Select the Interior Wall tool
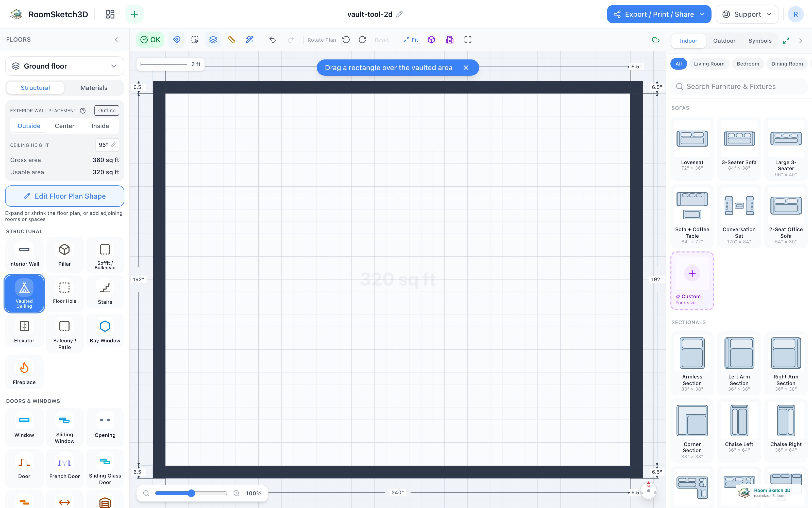 [24, 255]
